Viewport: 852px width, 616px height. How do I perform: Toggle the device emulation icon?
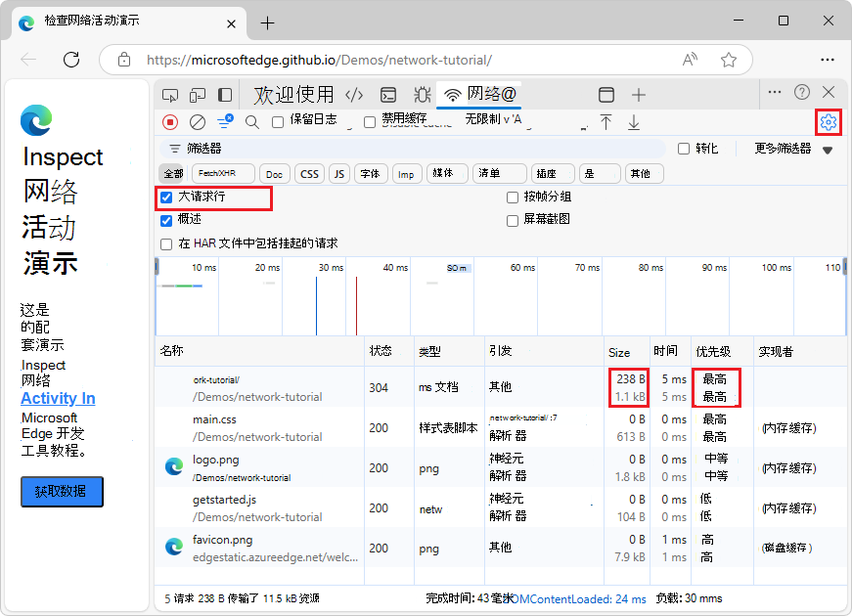coord(199,95)
